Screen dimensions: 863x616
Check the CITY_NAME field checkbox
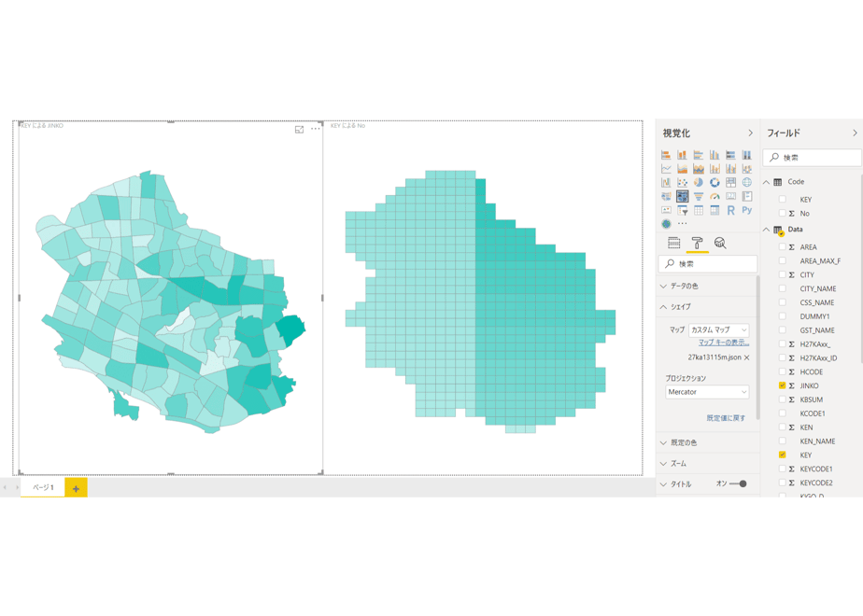[x=782, y=288]
